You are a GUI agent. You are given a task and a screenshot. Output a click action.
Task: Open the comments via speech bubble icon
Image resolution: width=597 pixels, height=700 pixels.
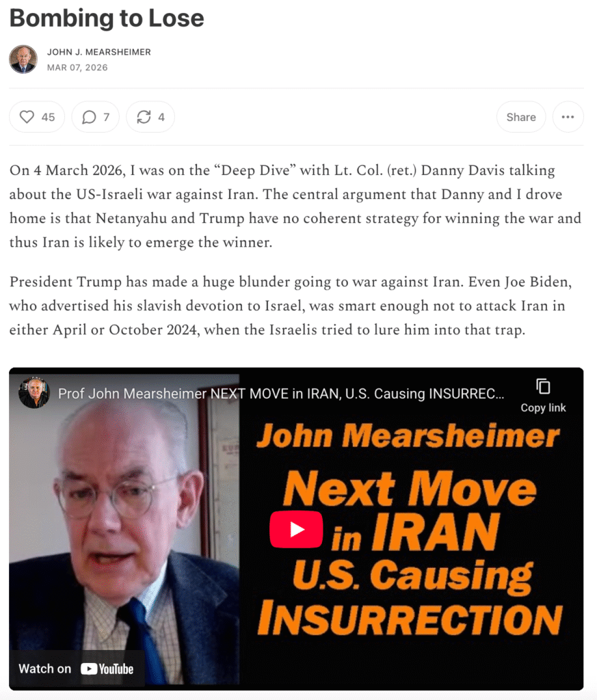(x=89, y=117)
